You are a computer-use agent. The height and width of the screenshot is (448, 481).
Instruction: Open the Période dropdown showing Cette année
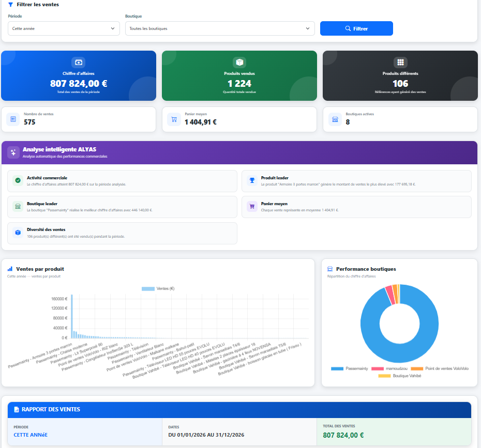(x=64, y=28)
